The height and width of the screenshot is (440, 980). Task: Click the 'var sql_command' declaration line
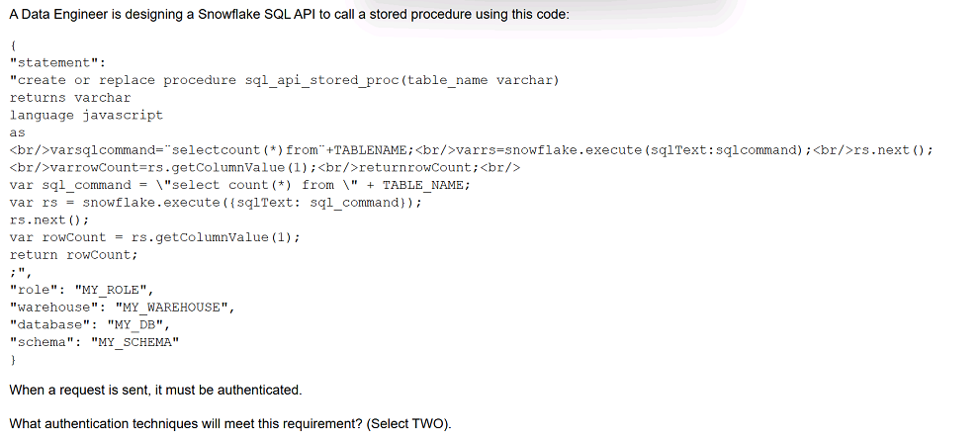click(240, 185)
